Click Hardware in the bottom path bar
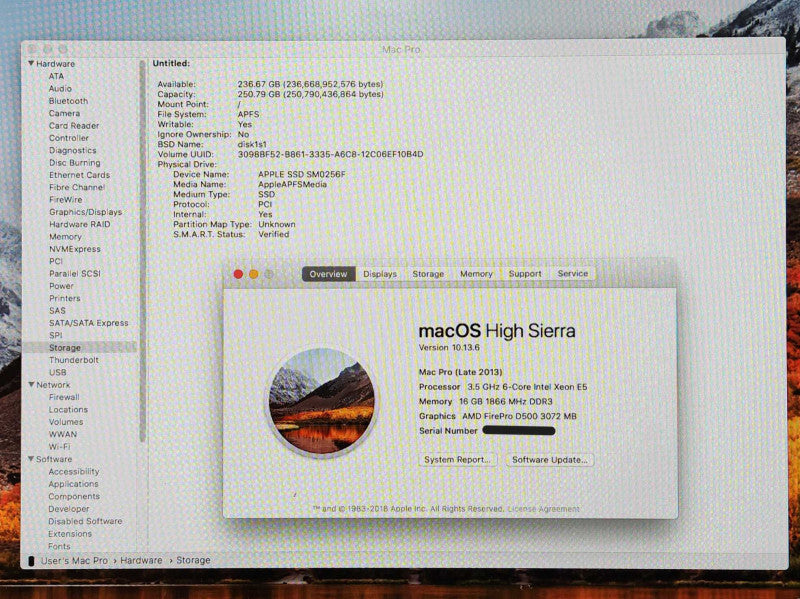This screenshot has width=800, height=599. (141, 560)
